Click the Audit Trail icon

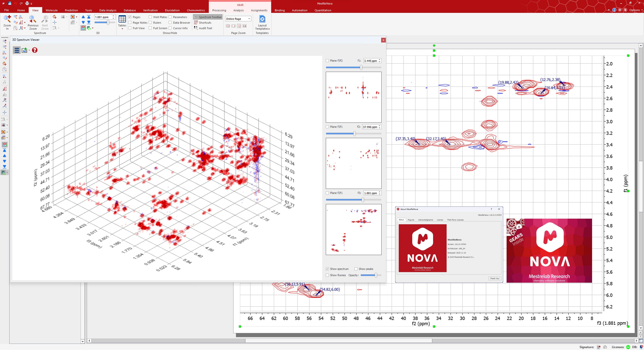tap(196, 28)
